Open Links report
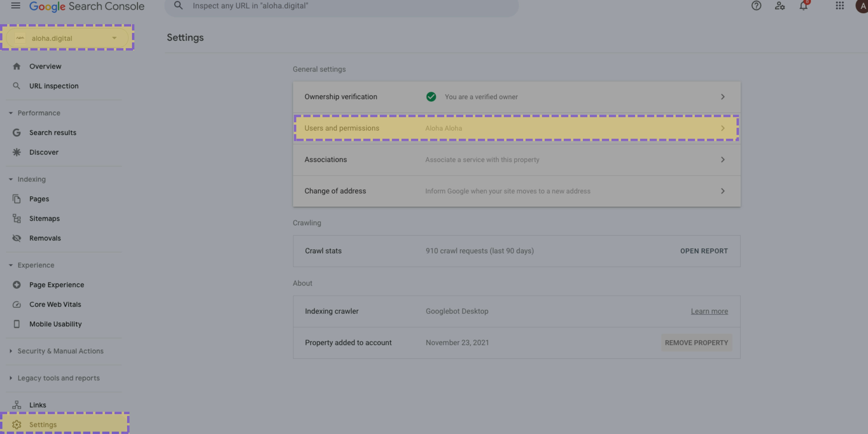This screenshot has height=434, width=868. click(x=38, y=405)
